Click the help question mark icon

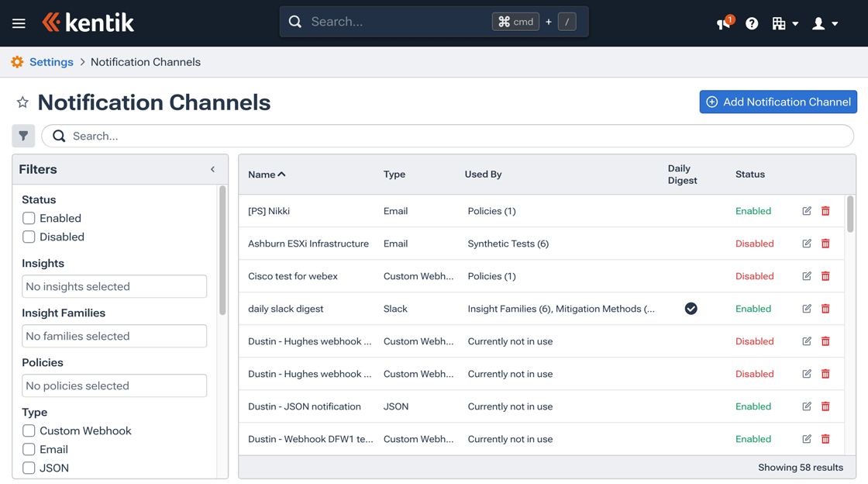751,23
